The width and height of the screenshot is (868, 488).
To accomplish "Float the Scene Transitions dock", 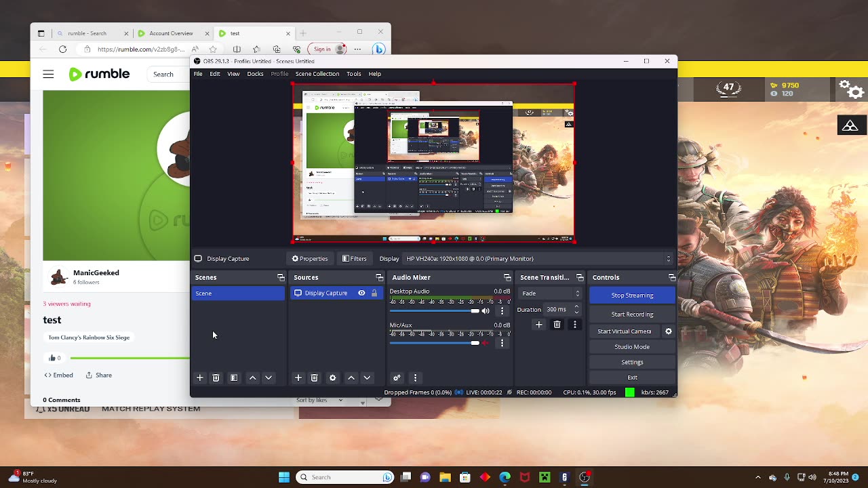I will click(x=580, y=277).
